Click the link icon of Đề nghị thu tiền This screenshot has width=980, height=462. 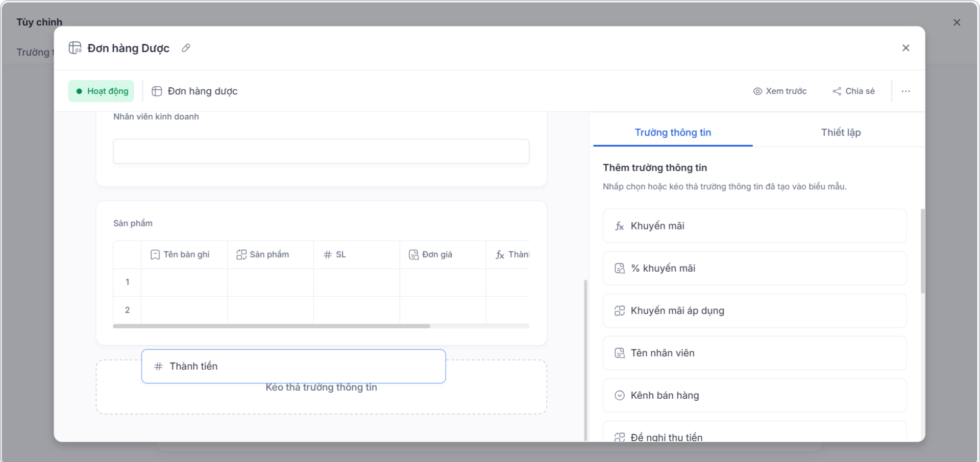tap(619, 437)
